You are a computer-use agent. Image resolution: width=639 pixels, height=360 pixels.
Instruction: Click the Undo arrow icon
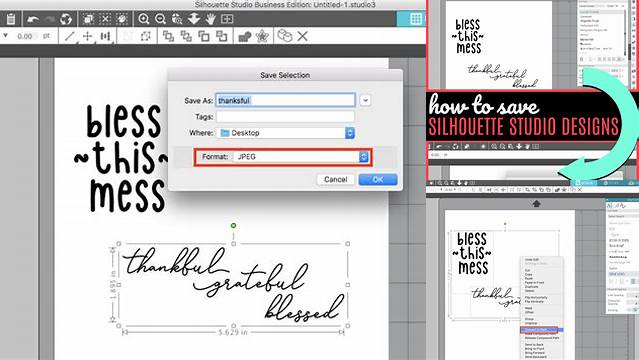33,19
